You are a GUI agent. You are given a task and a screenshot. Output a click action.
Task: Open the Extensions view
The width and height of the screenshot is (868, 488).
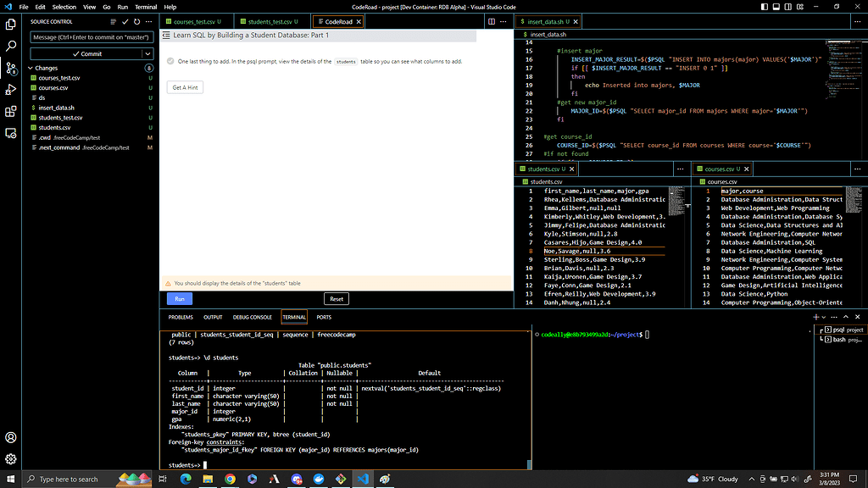[10, 113]
